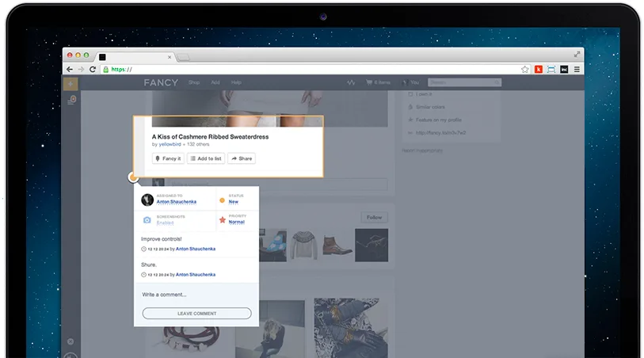Open author link under Shure comment
Viewport: 644px width, 358px height.
196,275
